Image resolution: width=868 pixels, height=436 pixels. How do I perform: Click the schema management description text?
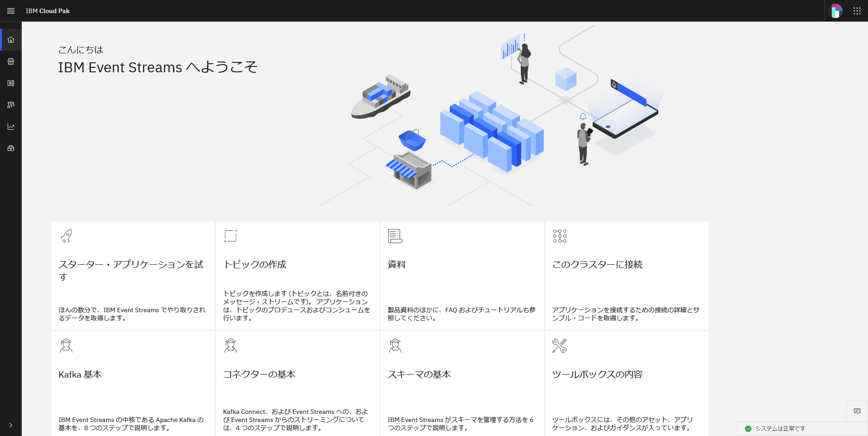[x=461, y=424]
